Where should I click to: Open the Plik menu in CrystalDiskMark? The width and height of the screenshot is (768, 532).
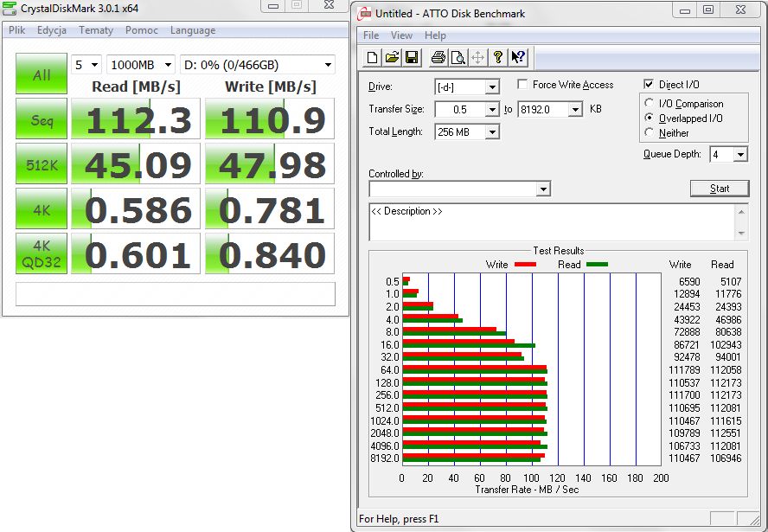[16, 30]
